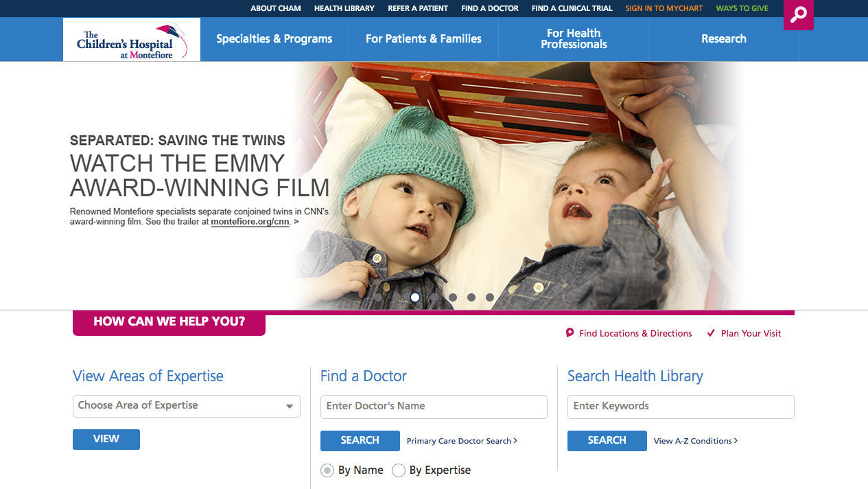Open For Patients & Families menu

tap(423, 39)
